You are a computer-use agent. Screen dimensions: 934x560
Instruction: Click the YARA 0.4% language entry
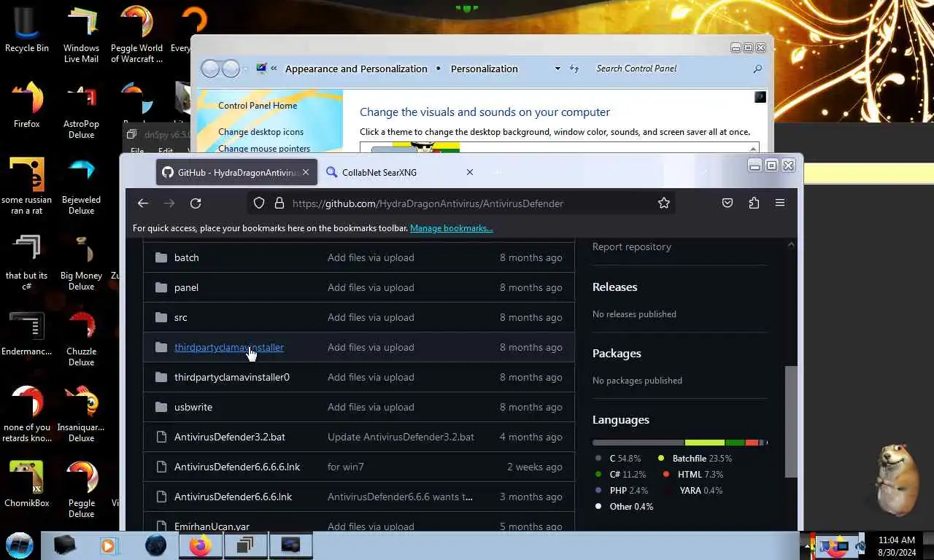coord(693,491)
